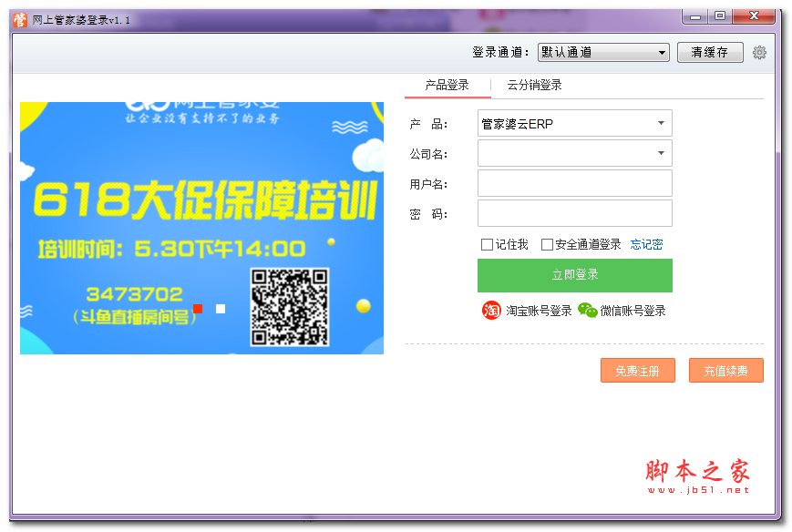The height and width of the screenshot is (532, 792).
Task: Switch to the 云分销登录 tab
Action: (534, 85)
